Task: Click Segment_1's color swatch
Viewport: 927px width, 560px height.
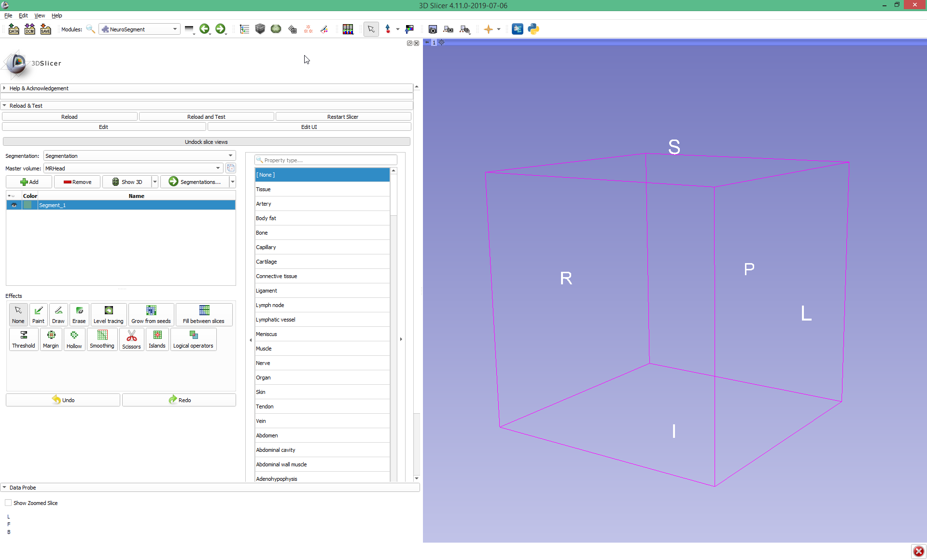Action: click(29, 205)
